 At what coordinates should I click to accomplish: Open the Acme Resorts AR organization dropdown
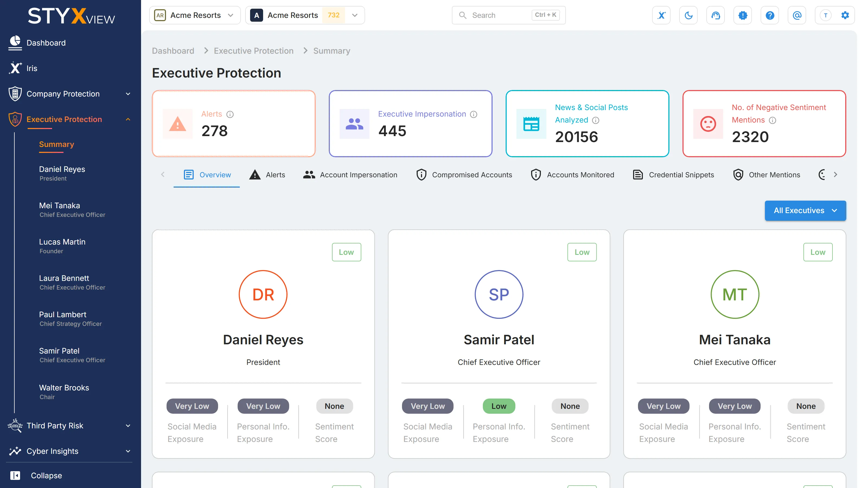click(x=195, y=15)
